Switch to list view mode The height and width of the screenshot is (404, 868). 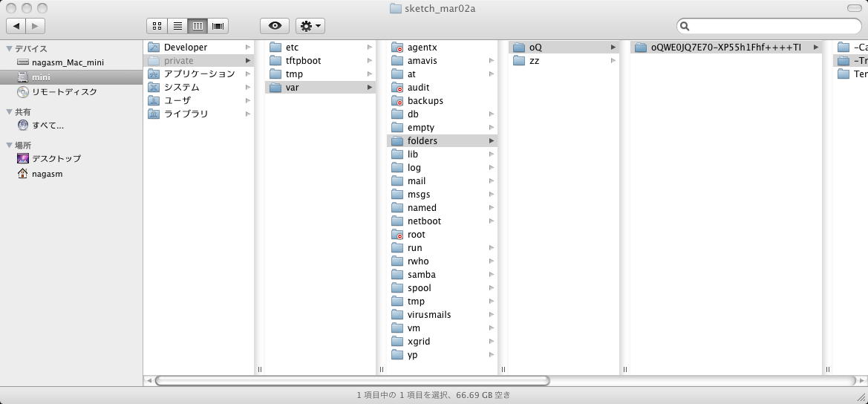point(177,25)
